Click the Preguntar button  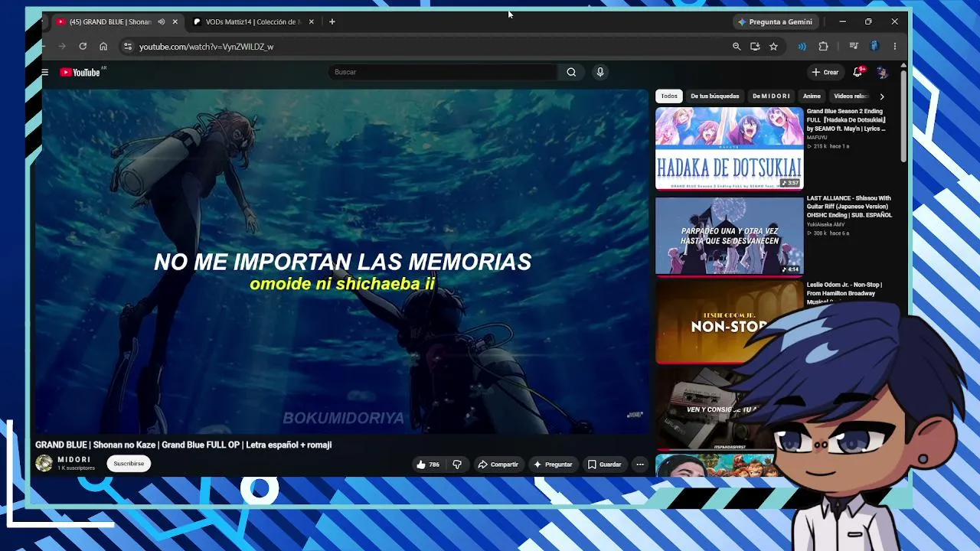coord(553,465)
